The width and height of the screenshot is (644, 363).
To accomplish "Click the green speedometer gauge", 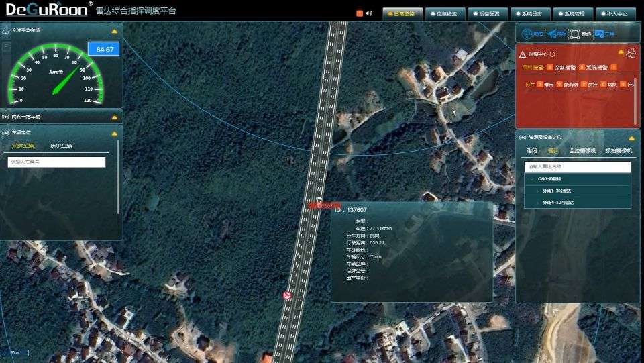I will [56, 74].
